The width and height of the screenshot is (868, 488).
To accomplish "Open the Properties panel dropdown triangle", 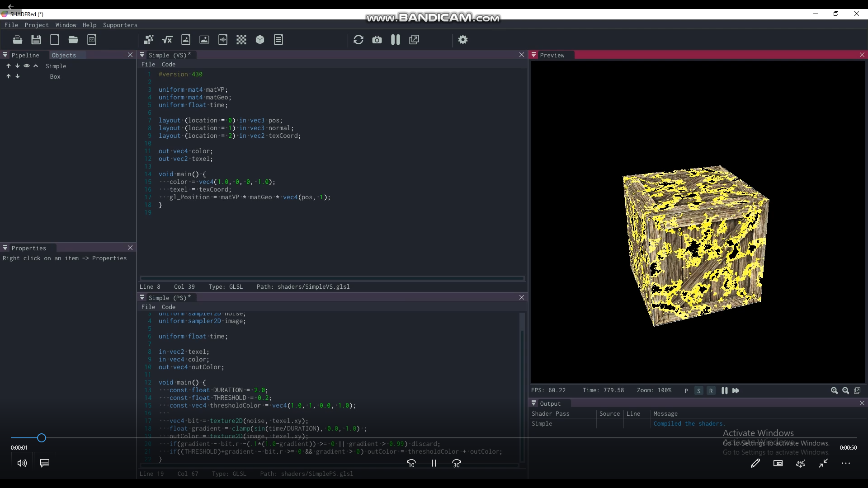I will pyautogui.click(x=5, y=248).
